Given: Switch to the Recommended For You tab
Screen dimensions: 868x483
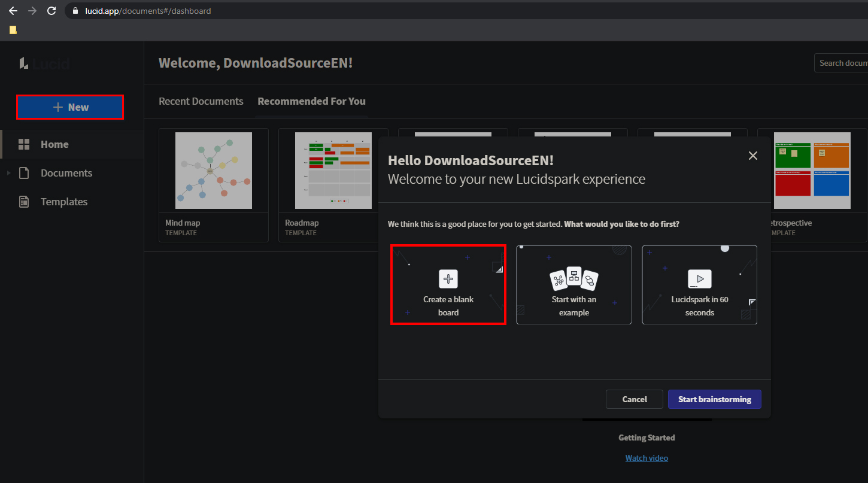Looking at the screenshot, I should coord(311,101).
